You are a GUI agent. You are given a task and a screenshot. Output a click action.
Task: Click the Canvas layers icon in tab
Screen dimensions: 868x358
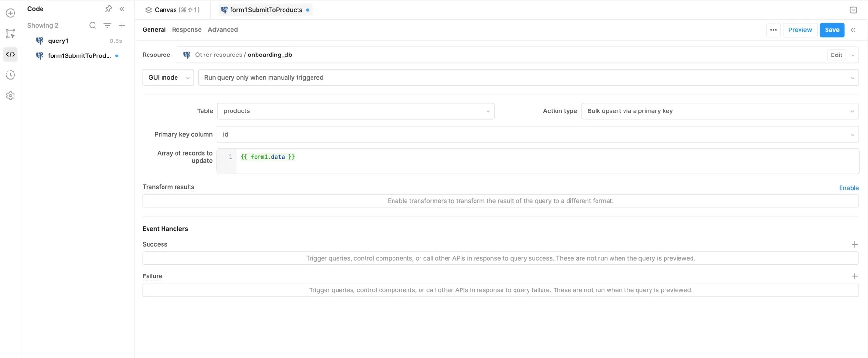tap(149, 10)
